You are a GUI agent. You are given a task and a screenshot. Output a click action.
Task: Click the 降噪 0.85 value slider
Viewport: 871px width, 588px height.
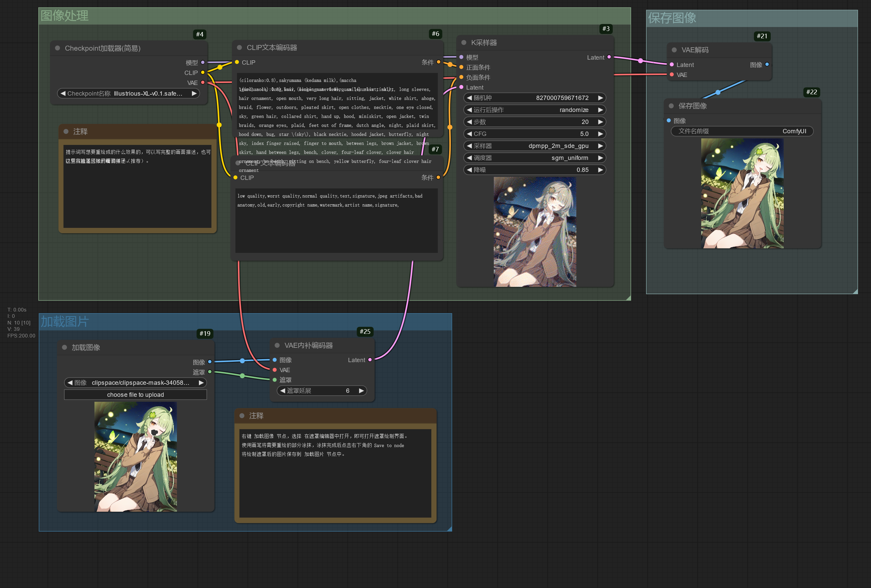point(534,170)
